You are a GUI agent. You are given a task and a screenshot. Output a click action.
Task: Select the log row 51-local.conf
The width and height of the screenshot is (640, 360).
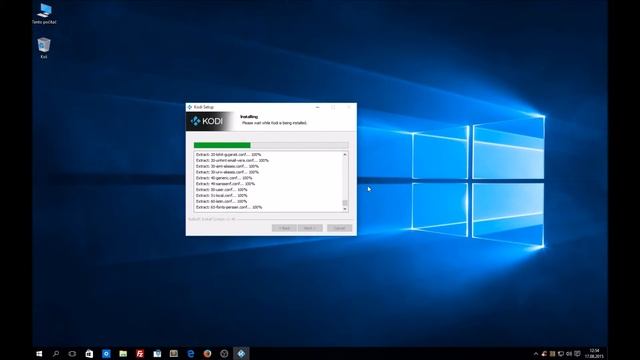(x=222, y=196)
